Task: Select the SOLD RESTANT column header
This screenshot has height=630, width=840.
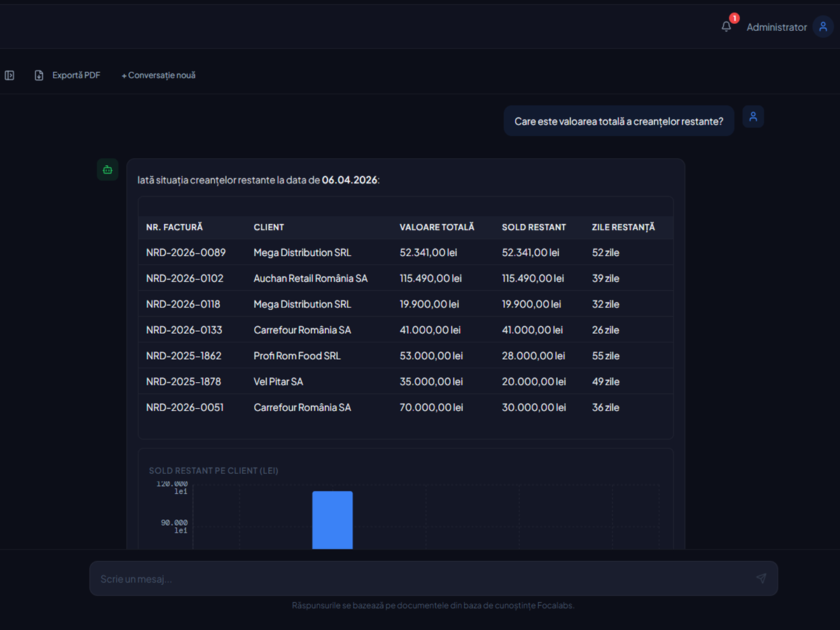Action: click(x=534, y=227)
